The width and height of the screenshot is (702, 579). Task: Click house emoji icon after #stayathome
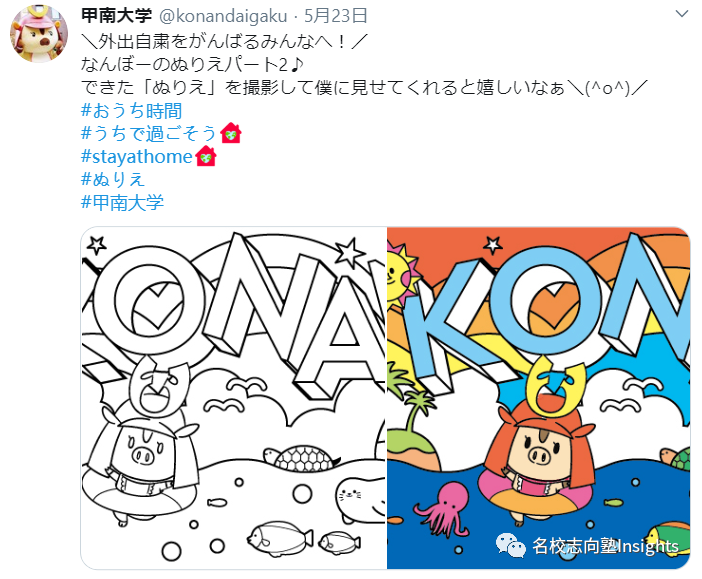coord(206,156)
